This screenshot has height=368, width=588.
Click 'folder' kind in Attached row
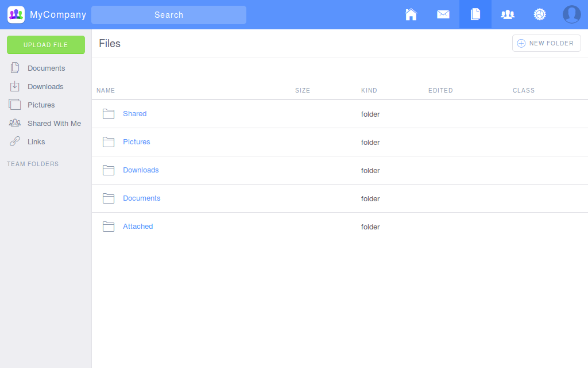pyautogui.click(x=370, y=227)
